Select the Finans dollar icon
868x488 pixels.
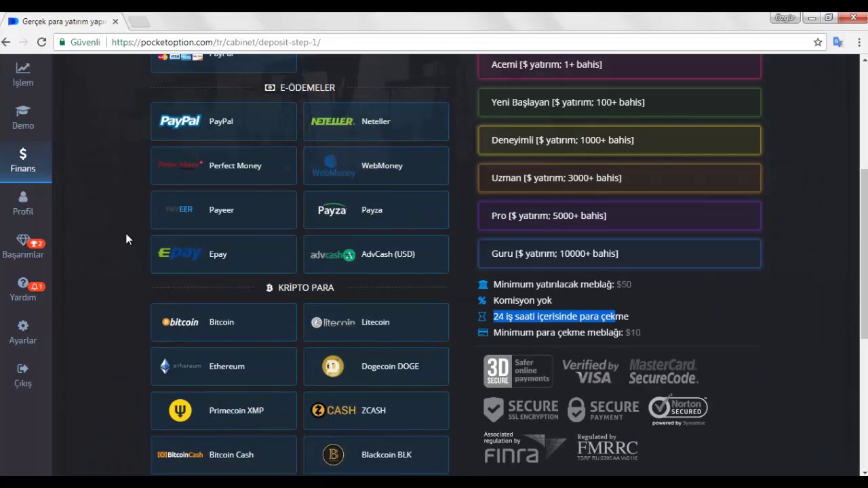tap(23, 154)
